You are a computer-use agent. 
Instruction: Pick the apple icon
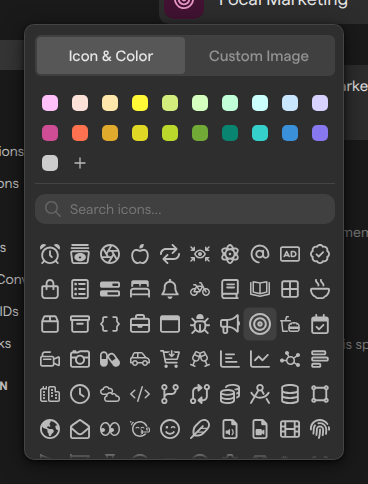tap(140, 254)
